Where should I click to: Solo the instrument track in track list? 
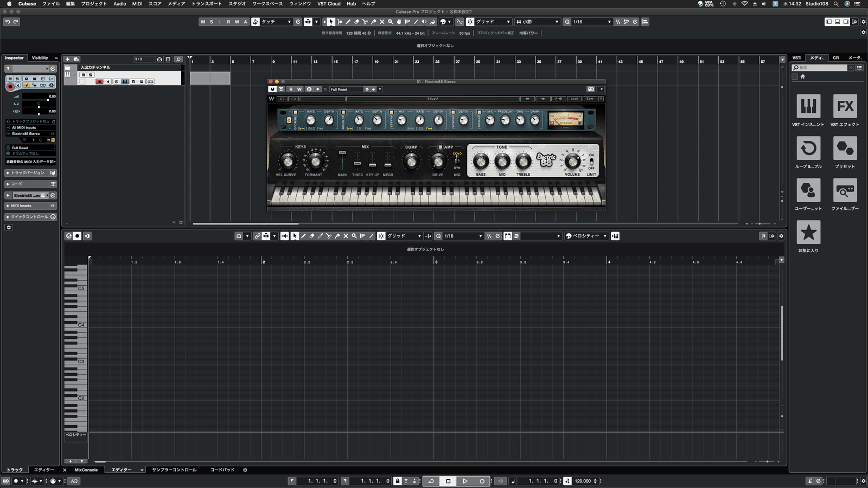(x=91, y=75)
